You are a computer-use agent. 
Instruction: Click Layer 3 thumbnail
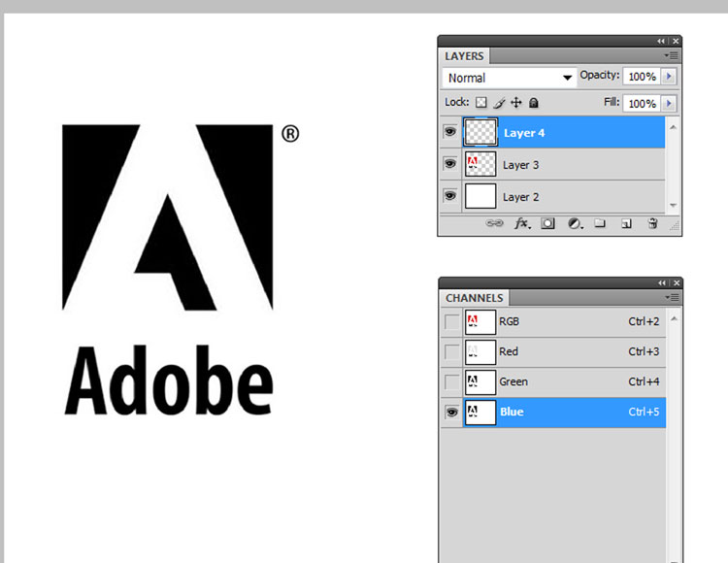point(480,164)
